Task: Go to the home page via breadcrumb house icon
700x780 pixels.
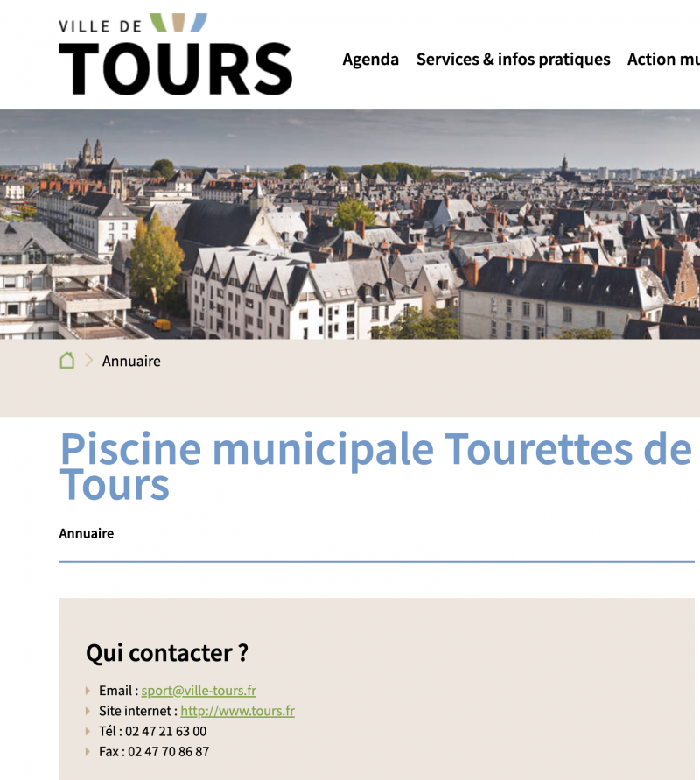Action: 67,361
